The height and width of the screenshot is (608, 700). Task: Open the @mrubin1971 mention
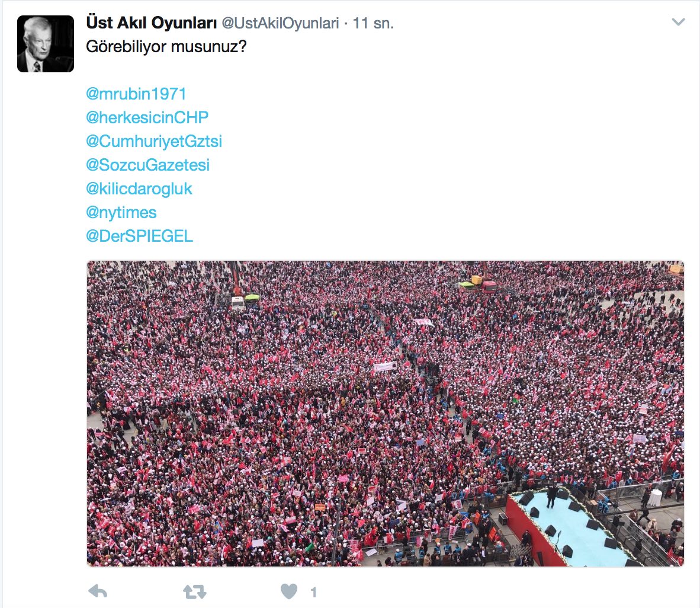(x=136, y=94)
